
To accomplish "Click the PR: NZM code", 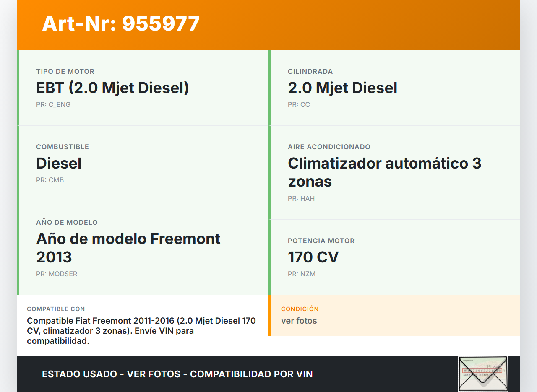I will pos(302,274).
